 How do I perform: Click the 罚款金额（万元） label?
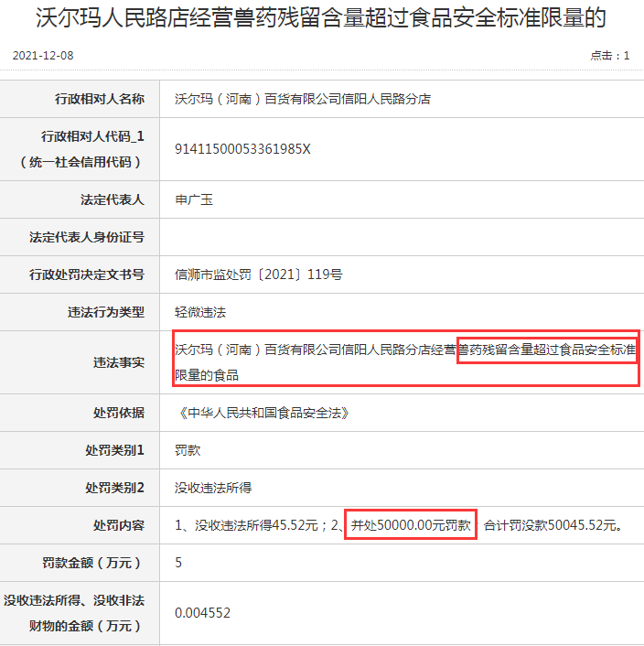(x=93, y=563)
